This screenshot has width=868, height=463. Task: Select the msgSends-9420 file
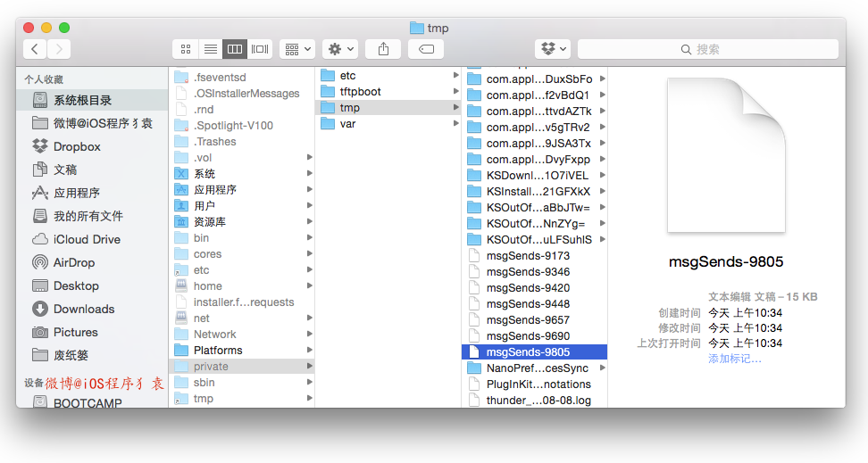coord(534,287)
